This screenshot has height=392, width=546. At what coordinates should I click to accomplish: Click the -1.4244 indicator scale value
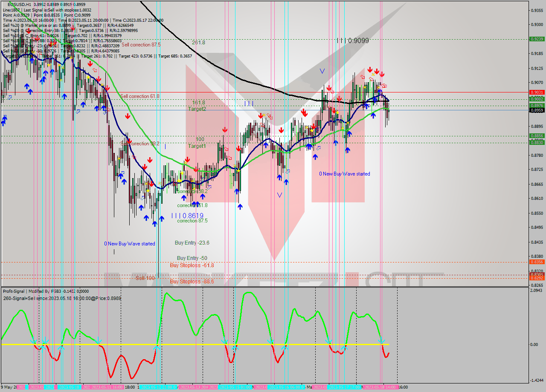[x=537, y=380]
